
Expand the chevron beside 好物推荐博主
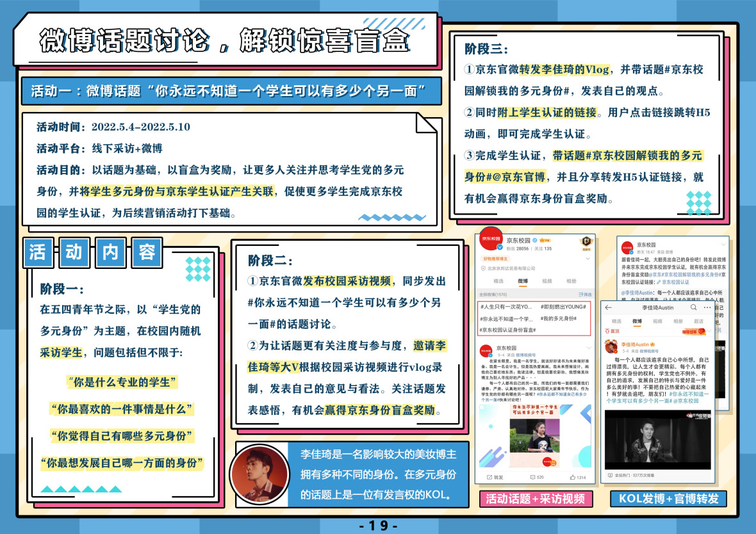point(588,259)
